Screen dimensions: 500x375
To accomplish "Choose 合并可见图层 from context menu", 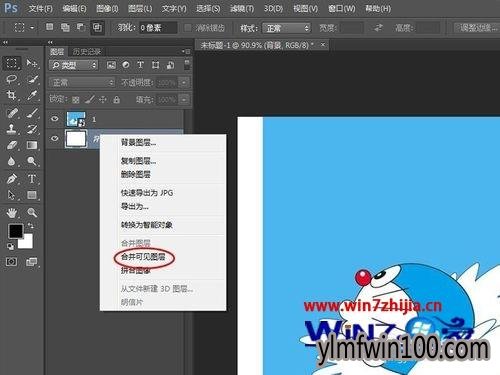I will tap(143, 257).
